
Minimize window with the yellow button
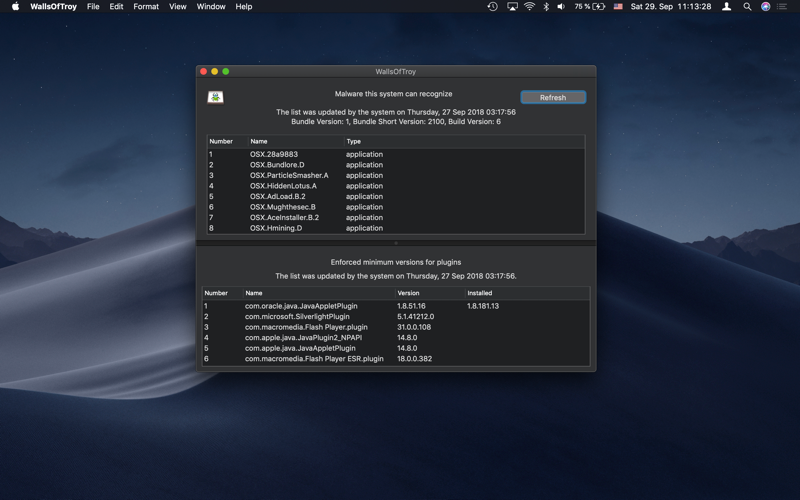pos(215,71)
